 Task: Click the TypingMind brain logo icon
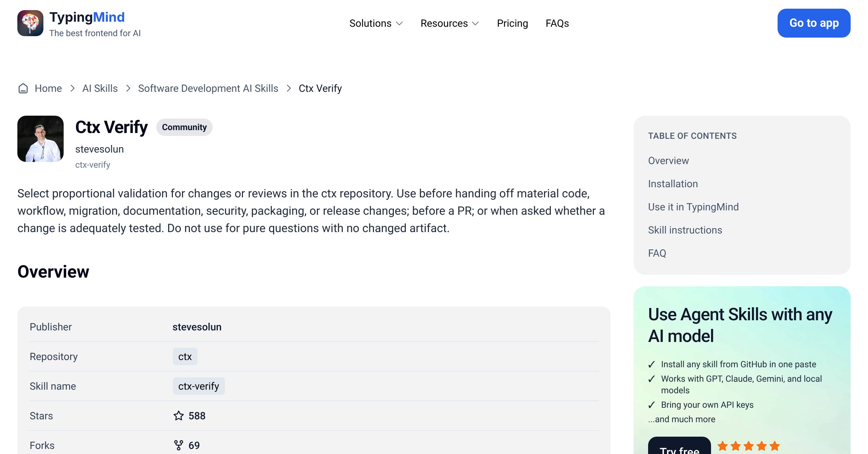click(30, 23)
